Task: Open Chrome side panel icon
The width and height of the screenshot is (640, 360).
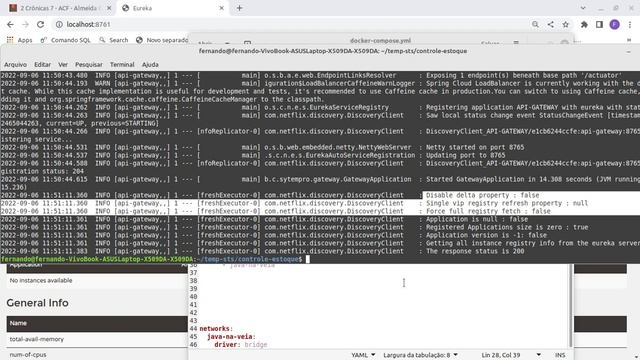Action: click(x=599, y=24)
